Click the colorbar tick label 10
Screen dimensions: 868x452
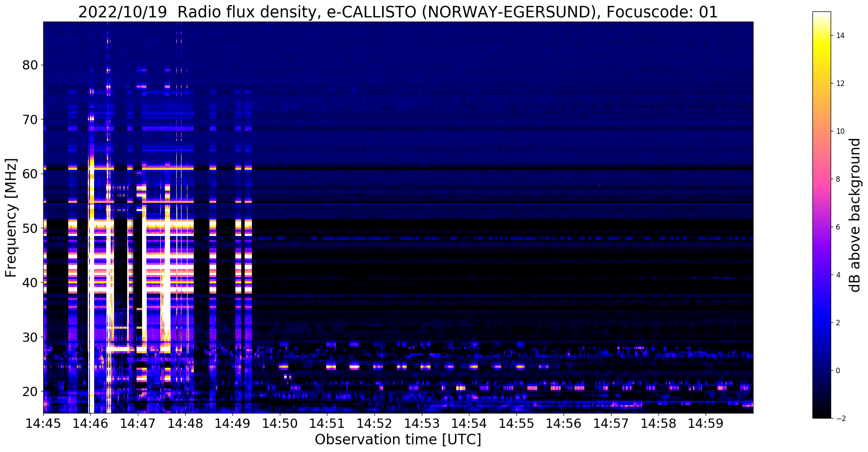pyautogui.click(x=840, y=131)
